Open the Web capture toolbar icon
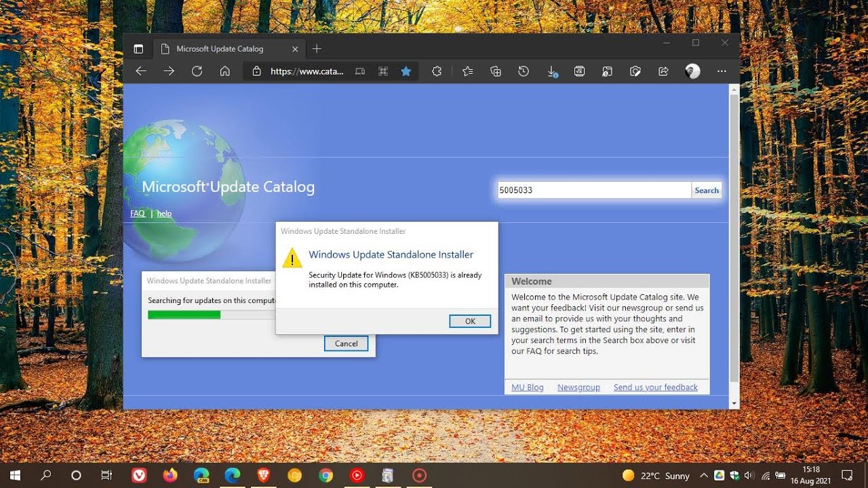This screenshot has width=868, height=488. click(x=635, y=71)
